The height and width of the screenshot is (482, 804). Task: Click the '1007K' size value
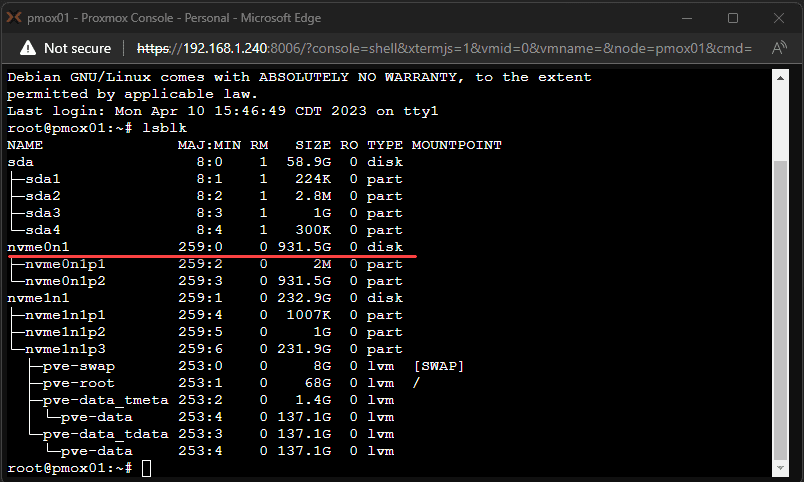[309, 315]
